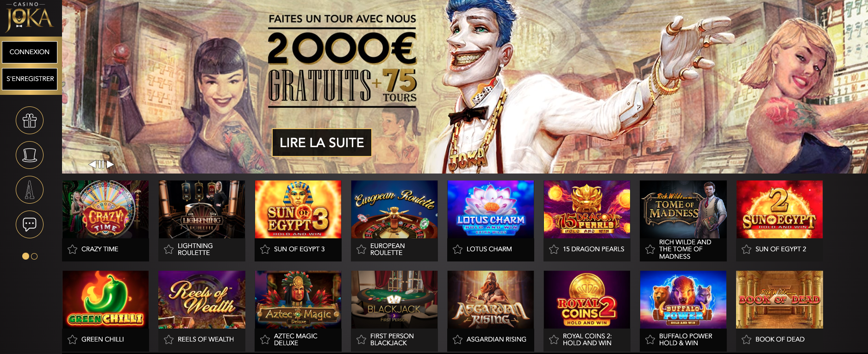Image resolution: width=868 pixels, height=354 pixels.
Task: Open 15 Dragon Pearls game title
Action: click(593, 249)
